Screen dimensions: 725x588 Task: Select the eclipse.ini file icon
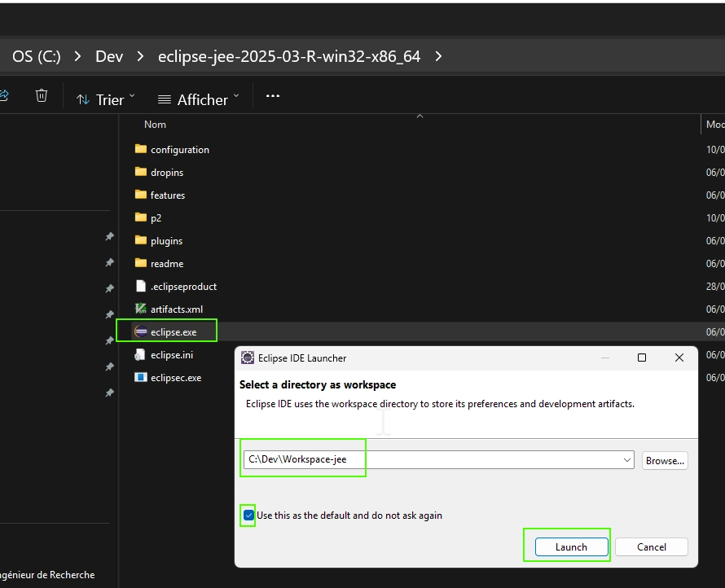coord(140,354)
